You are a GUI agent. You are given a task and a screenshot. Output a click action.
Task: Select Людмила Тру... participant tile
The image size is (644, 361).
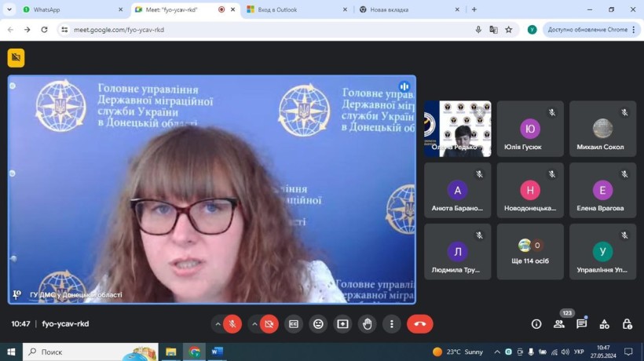pyautogui.click(x=458, y=252)
